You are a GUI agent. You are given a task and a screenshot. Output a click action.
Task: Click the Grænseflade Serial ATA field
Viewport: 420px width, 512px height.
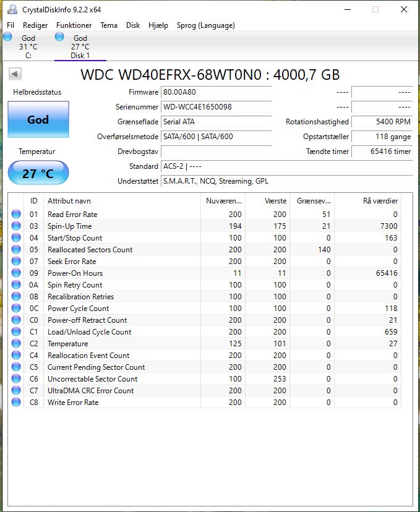coord(216,122)
